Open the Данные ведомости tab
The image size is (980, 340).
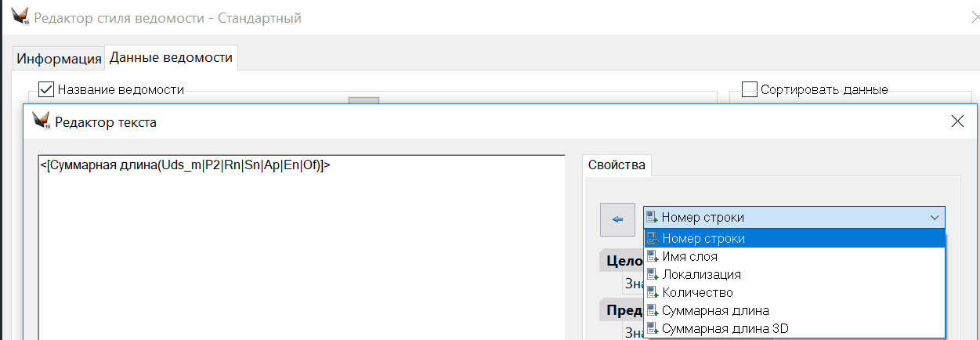171,57
